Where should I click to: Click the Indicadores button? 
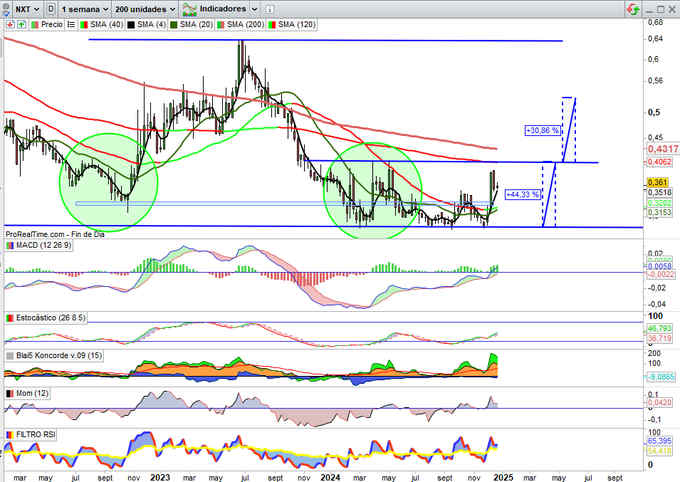click(x=220, y=9)
